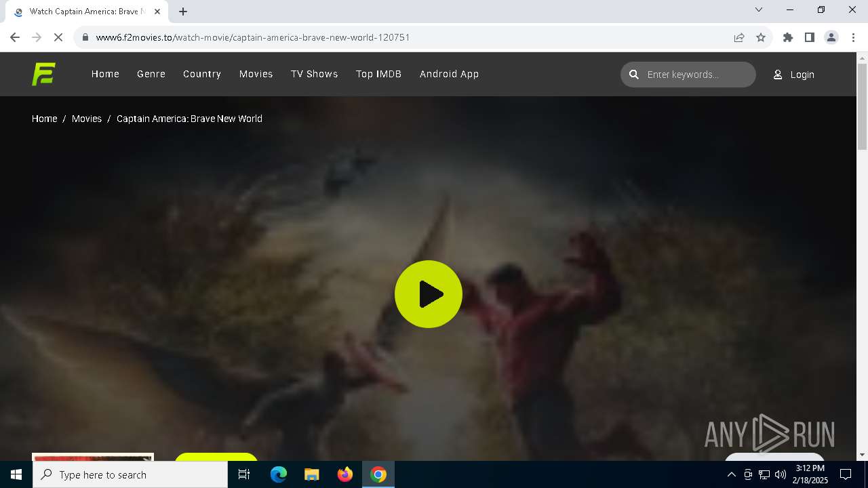868x488 pixels.
Task: Open taskbar clock and date
Action: tap(810, 474)
